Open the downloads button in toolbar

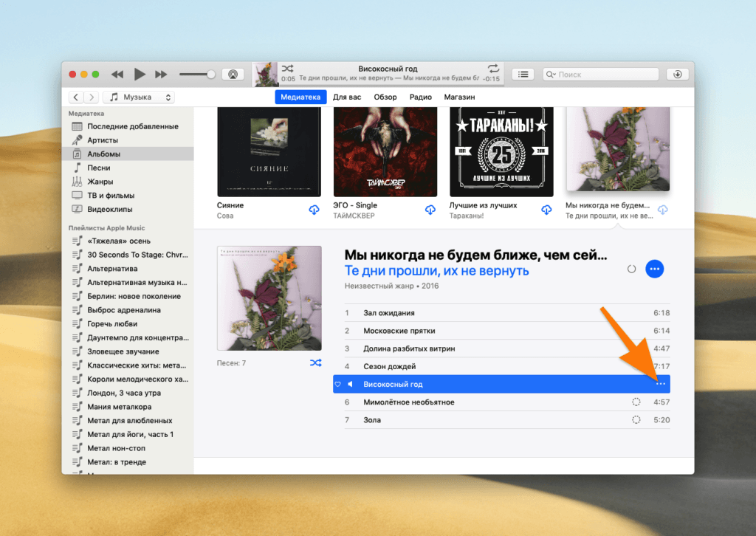678,75
